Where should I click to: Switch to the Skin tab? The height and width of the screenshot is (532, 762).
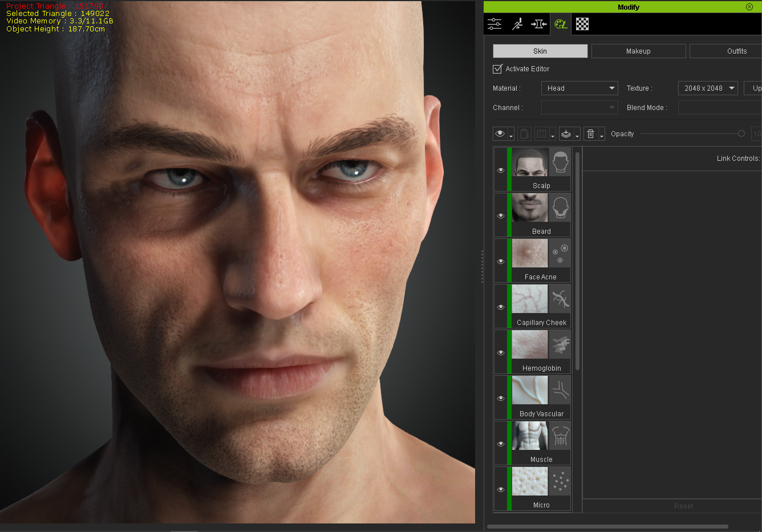[x=540, y=51]
